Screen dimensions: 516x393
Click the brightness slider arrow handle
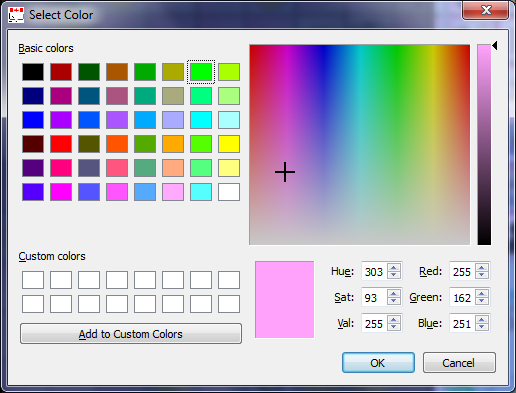495,46
